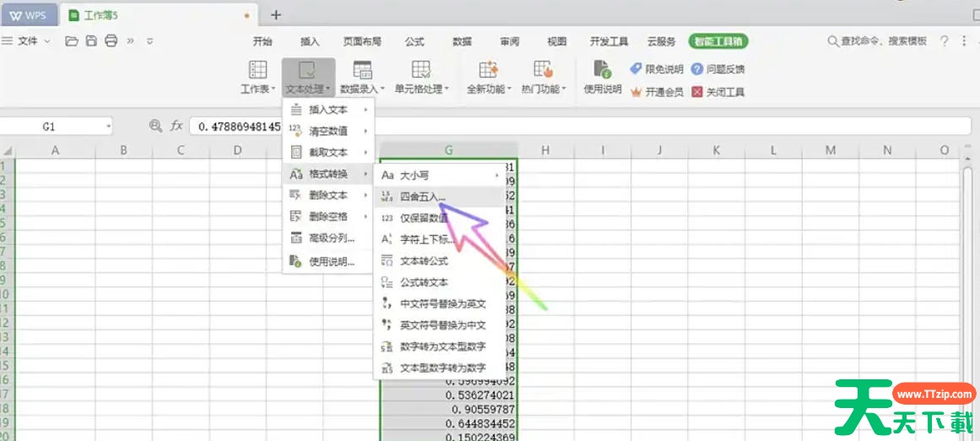This screenshot has width=980, height=441.
Task: Expand the 大小写 submenu
Action: (440, 176)
